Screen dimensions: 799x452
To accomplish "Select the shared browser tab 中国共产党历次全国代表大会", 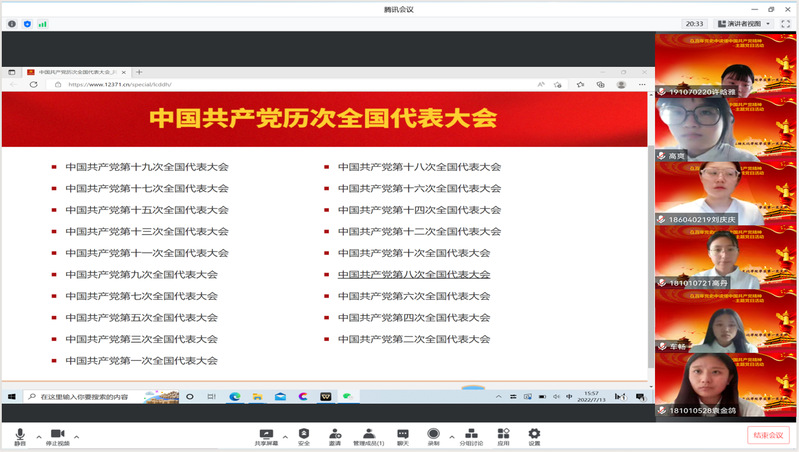I will (x=75, y=72).
